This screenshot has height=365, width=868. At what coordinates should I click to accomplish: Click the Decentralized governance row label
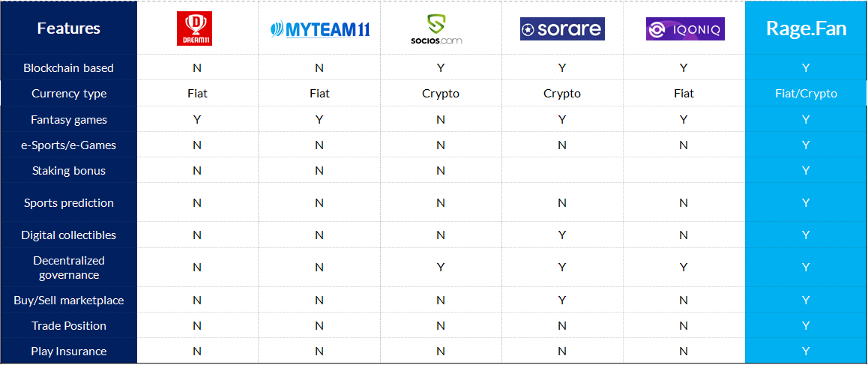point(69,268)
